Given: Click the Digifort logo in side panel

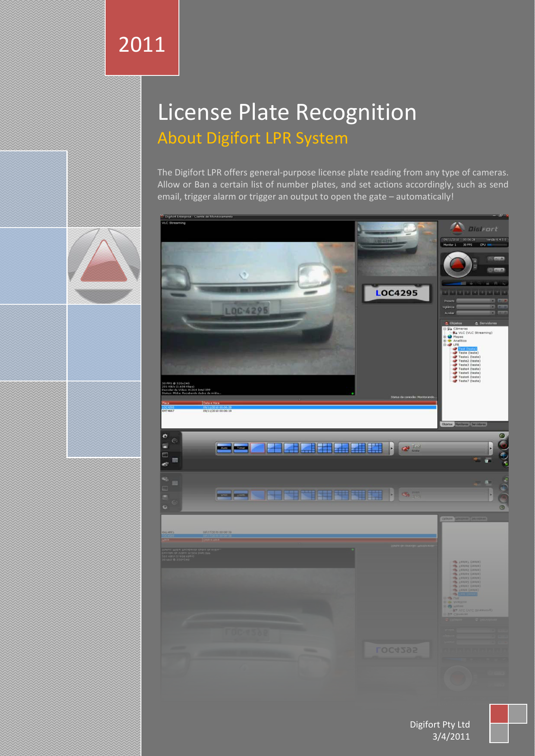Looking at the screenshot, I should [x=474, y=229].
